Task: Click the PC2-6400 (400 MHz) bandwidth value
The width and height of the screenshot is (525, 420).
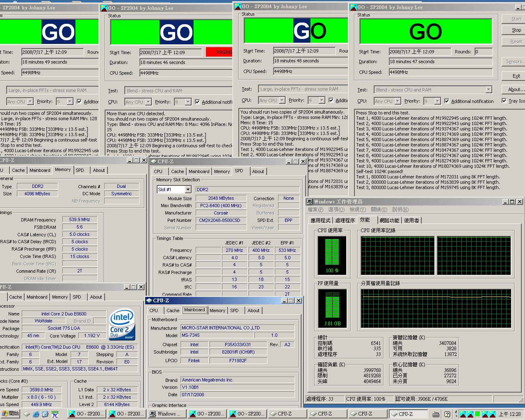Action: pos(221,205)
